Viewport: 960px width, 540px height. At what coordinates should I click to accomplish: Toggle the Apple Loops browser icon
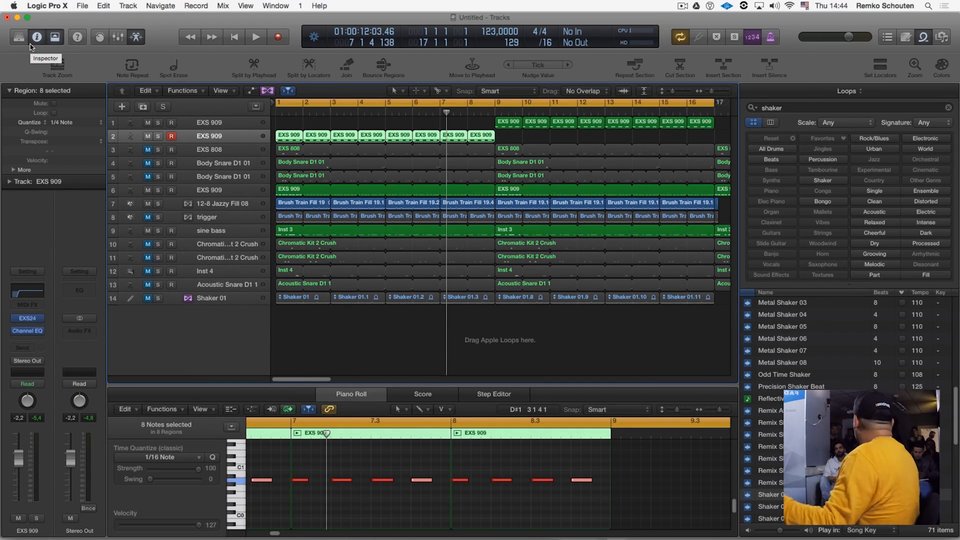click(923, 37)
